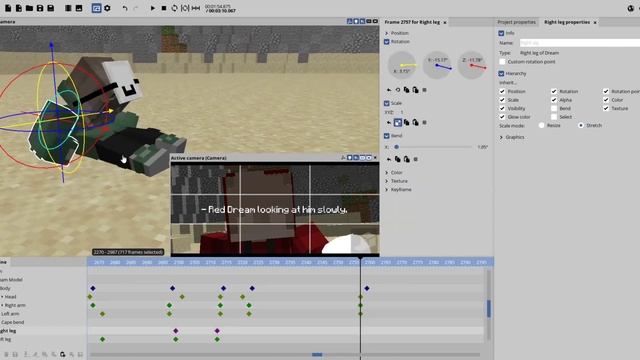Viewport: 640px width, 360px height.
Task: Click the Z rotation wheel
Action: [x=472, y=65]
